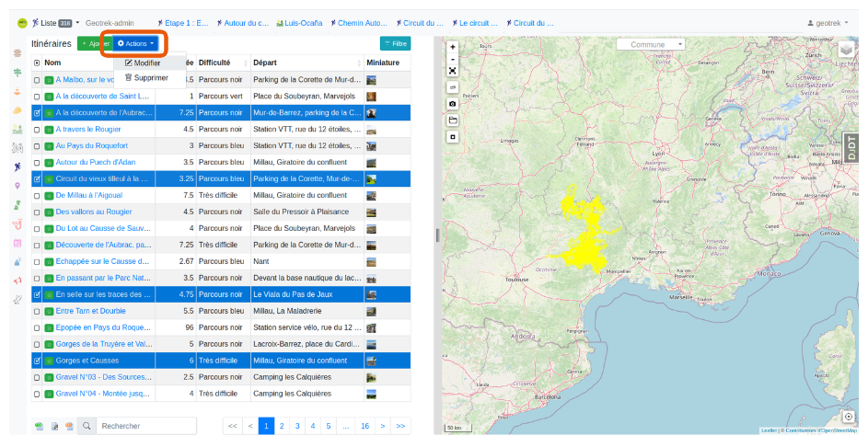The width and height of the screenshot is (868, 447).
Task: Open the Filtre button
Action: coord(395,44)
